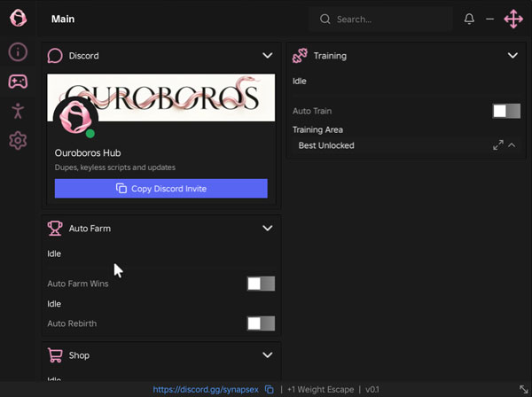Open the discord.gg/synapsex link
The height and width of the screenshot is (397, 532).
(x=206, y=390)
